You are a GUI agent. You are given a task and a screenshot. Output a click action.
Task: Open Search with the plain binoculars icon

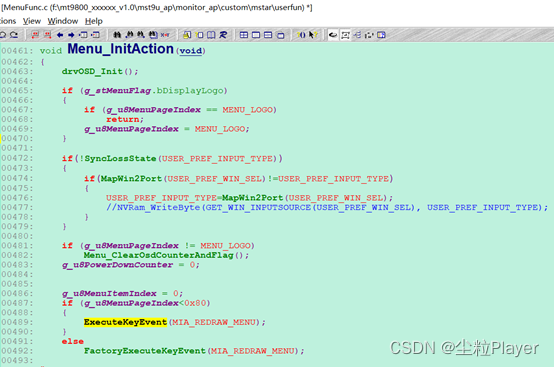117,35
